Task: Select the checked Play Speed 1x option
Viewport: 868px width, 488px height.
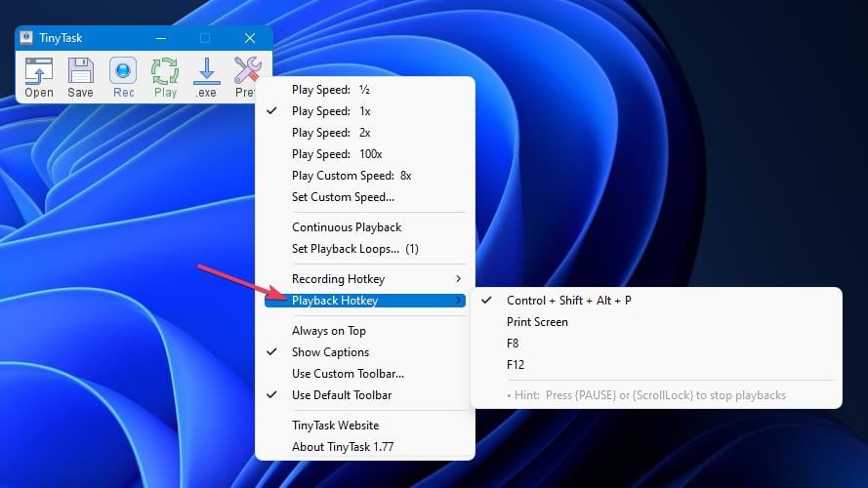Action: pos(365,111)
